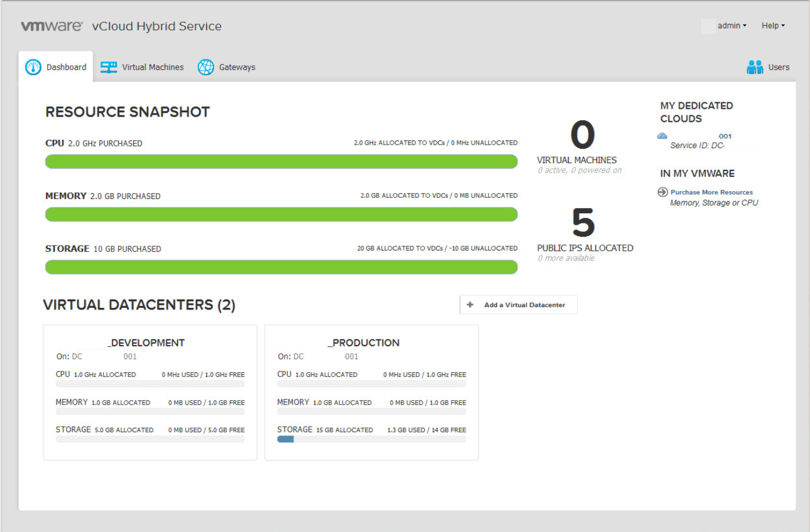Click the vCloud Hybrid Service title
This screenshot has width=810, height=532.
point(157,26)
